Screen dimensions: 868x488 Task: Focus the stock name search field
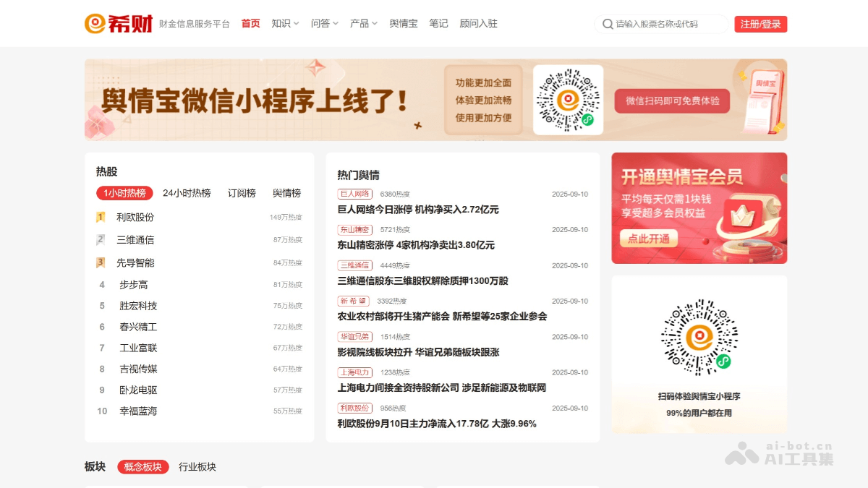click(x=669, y=24)
